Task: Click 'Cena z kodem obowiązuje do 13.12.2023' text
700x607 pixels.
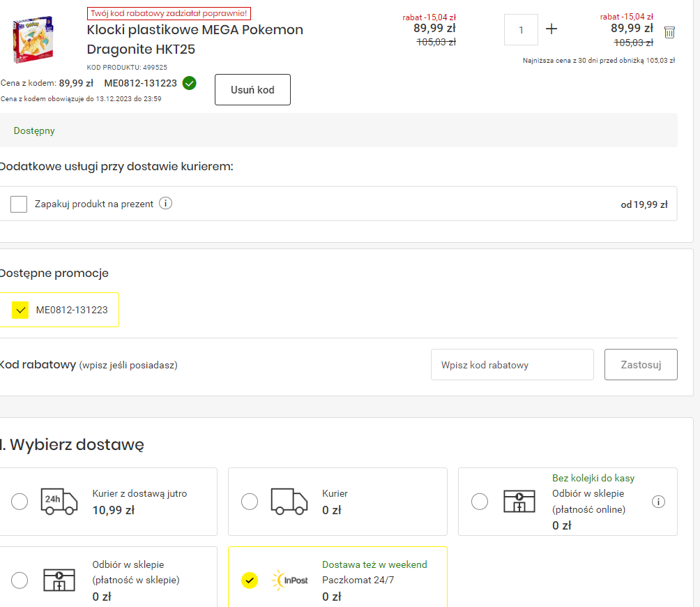Action: pyautogui.click(x=81, y=98)
